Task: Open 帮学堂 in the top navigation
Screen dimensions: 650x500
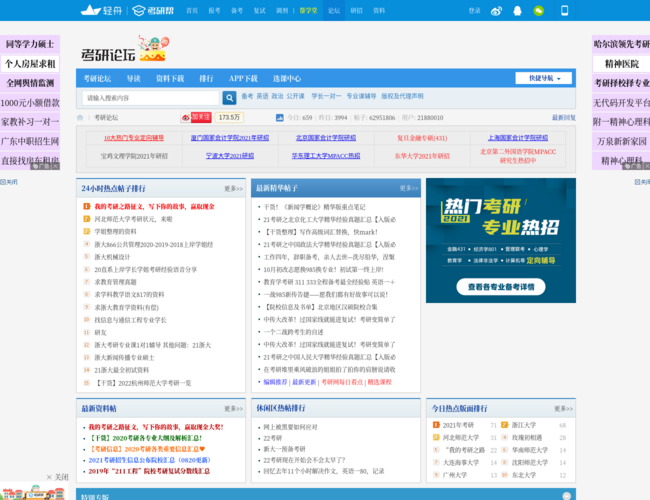Action: click(308, 11)
